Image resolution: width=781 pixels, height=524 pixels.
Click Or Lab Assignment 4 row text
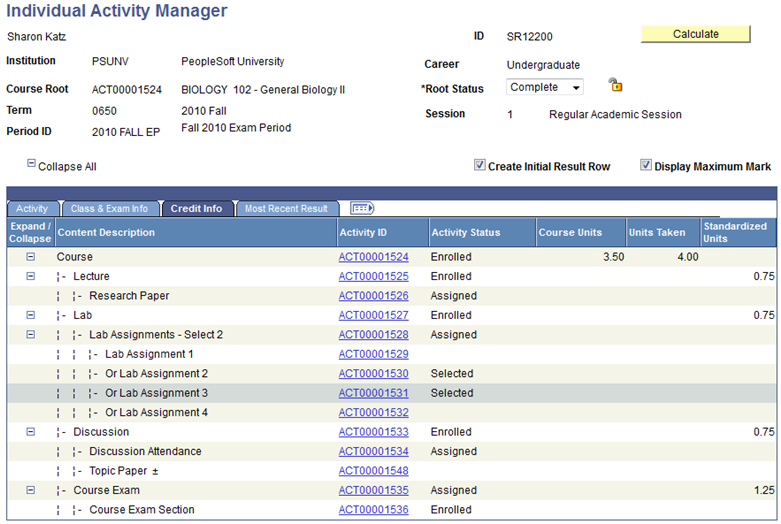[156, 412]
